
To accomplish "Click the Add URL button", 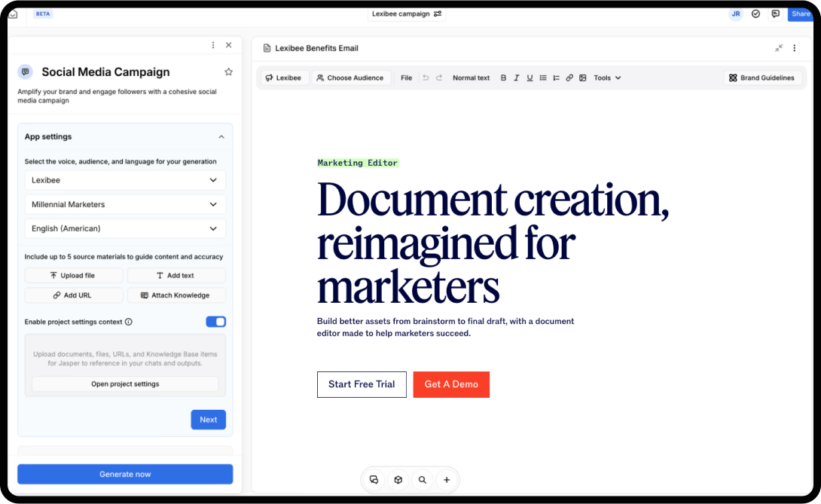I will click(x=74, y=295).
